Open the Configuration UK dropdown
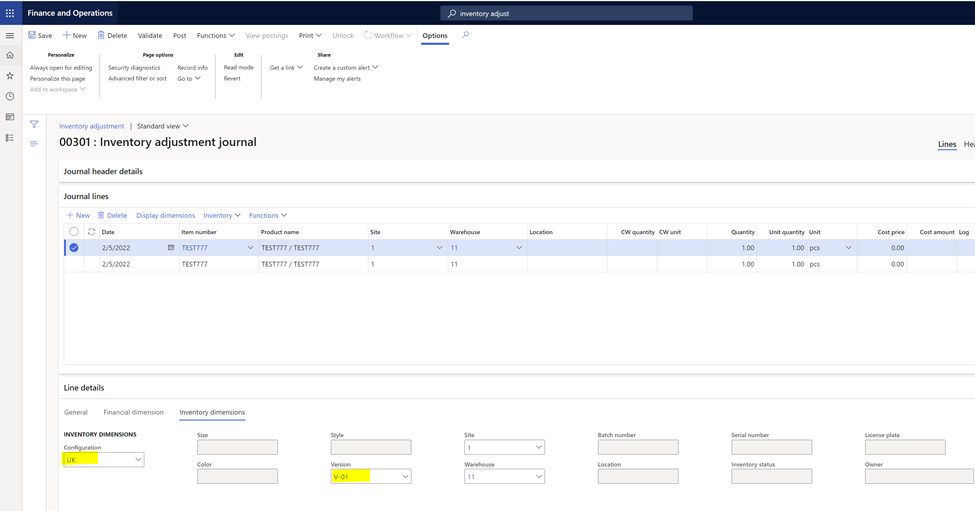This screenshot has width=975, height=511. coord(138,460)
